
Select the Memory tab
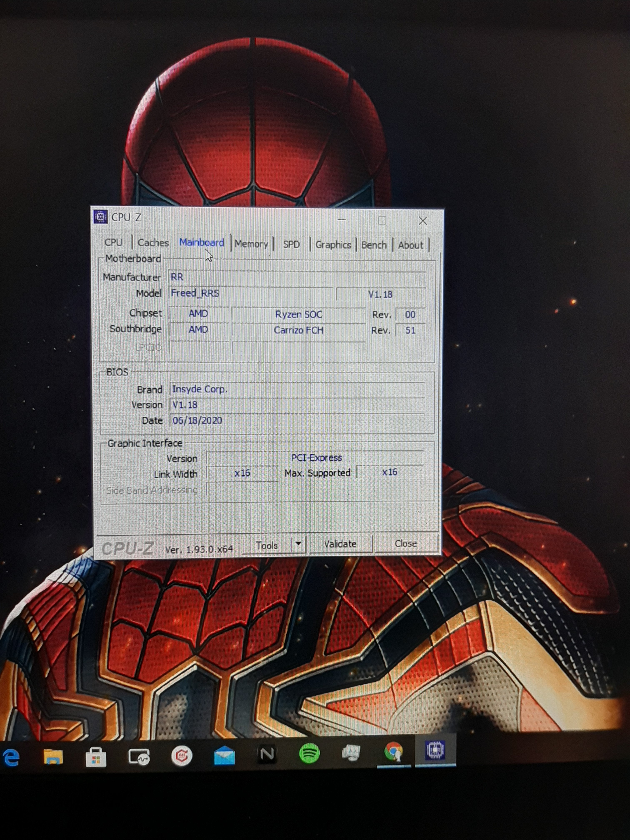[x=251, y=244]
